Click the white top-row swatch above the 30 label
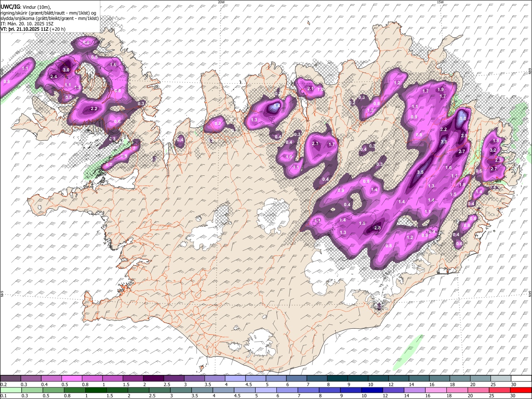The height and width of the screenshot is (399, 532). [x=521, y=378]
